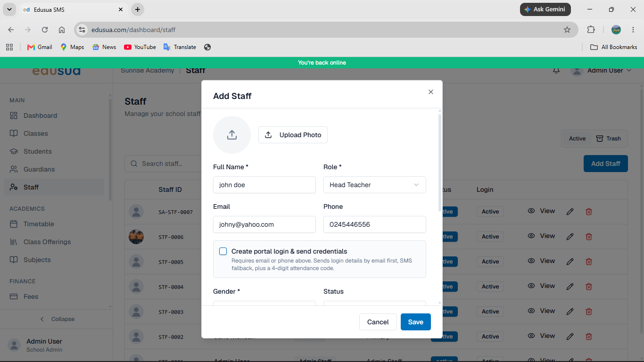
Task: Select Staff in the sidebar
Action: (54, 187)
